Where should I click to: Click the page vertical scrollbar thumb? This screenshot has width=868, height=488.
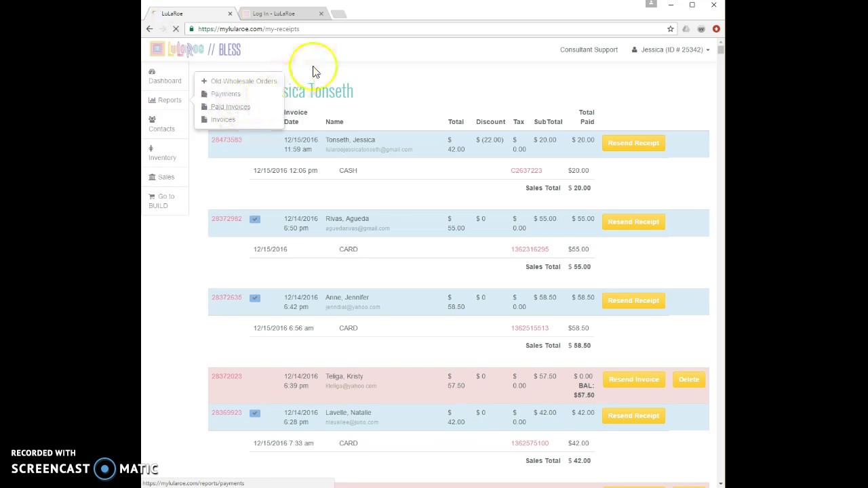coord(720,49)
